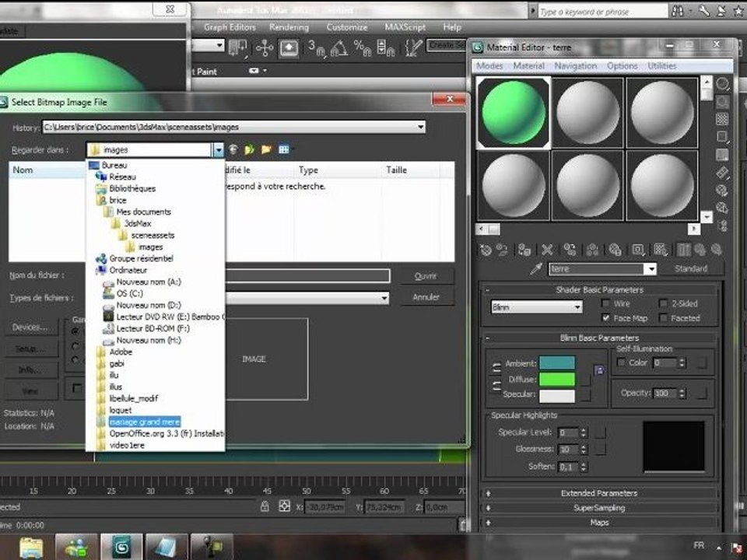The height and width of the screenshot is (560, 747).
Task: Click Go back icon in file dialog
Action: pos(233,149)
